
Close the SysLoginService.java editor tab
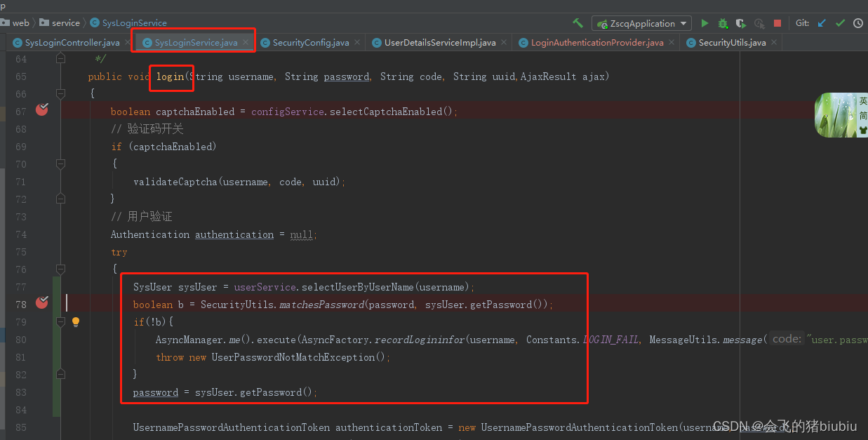(x=247, y=41)
